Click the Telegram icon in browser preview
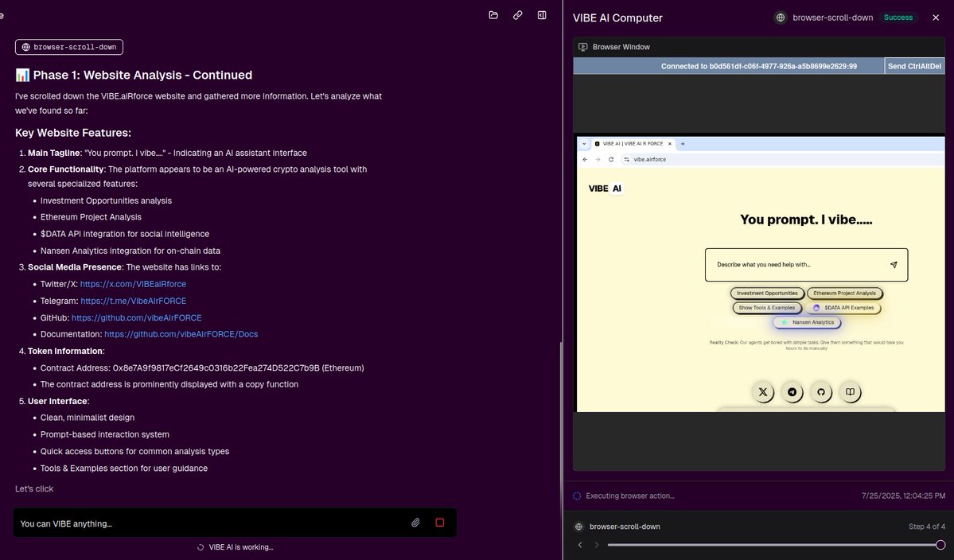The image size is (954, 560). point(792,392)
